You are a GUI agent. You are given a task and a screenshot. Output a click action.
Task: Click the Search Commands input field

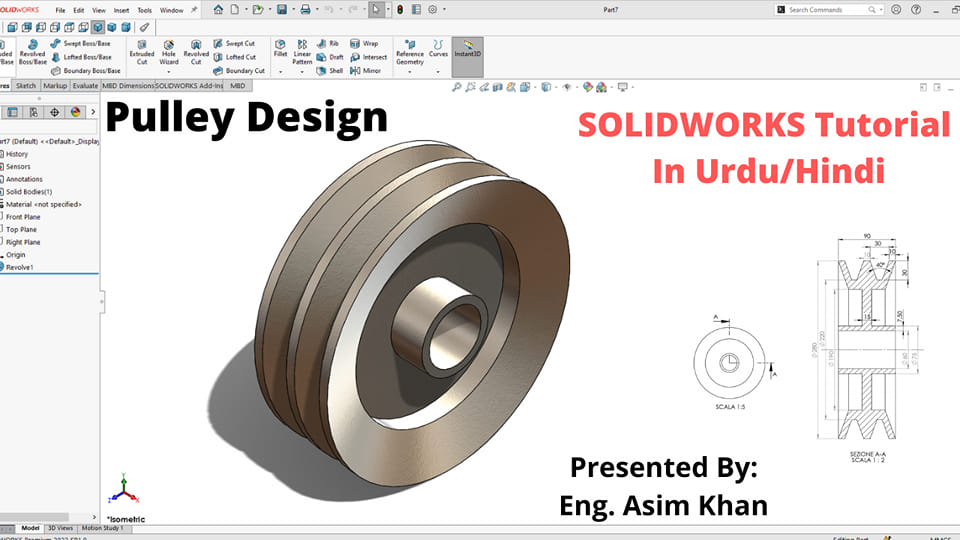tap(827, 10)
